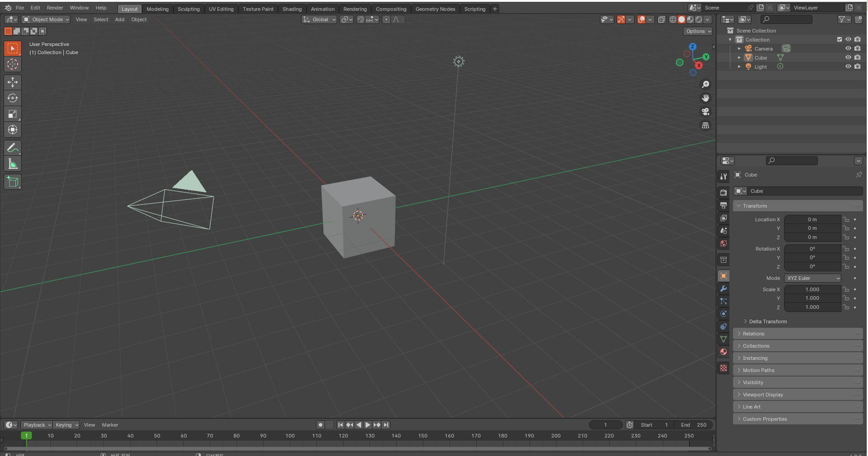Open Global transform orientation dropdown
The height and width of the screenshot is (456, 868).
click(x=319, y=19)
